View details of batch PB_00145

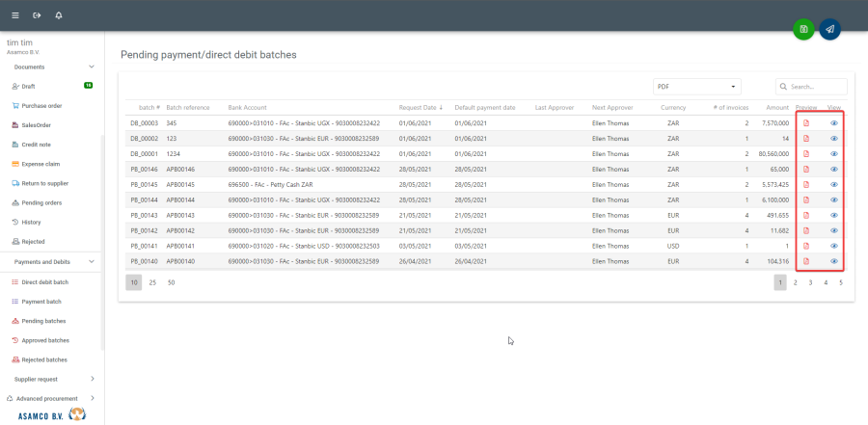point(834,184)
